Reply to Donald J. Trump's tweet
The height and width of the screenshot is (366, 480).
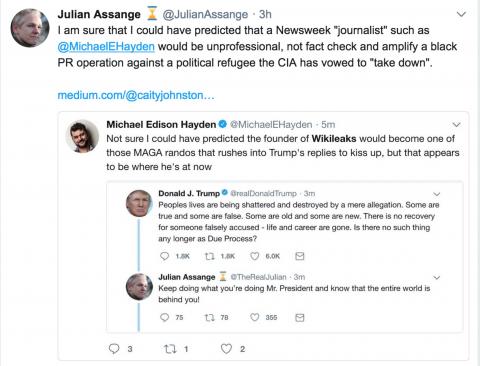[165, 256]
